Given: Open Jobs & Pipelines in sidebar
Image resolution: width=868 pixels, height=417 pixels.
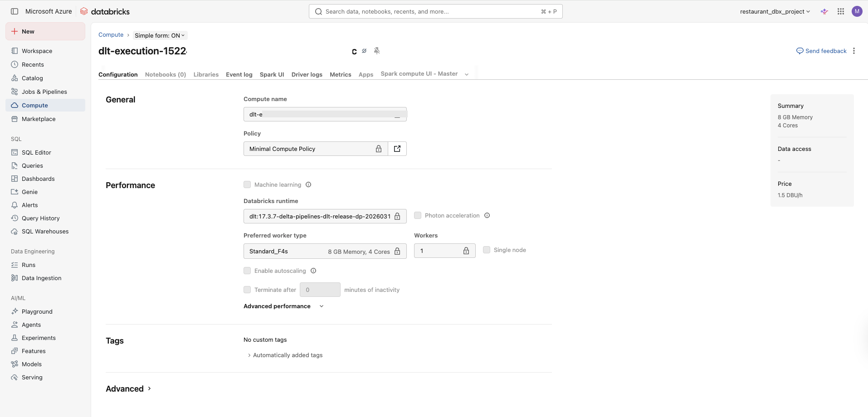Looking at the screenshot, I should 44,92.
